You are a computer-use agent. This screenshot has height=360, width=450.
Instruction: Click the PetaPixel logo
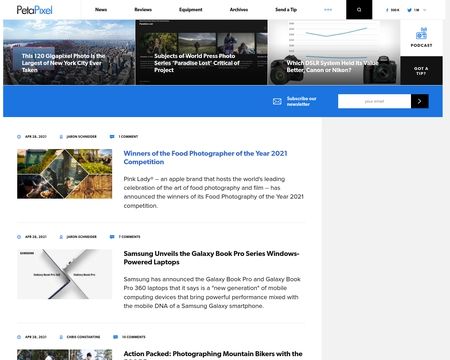pos(35,10)
